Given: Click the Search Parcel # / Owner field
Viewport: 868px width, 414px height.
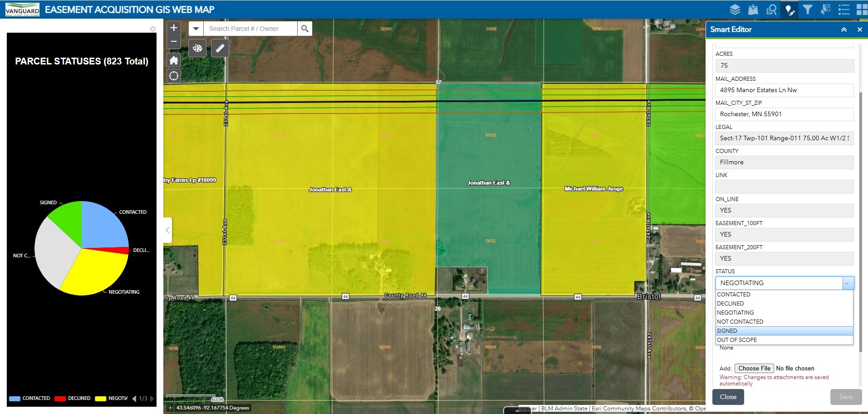Looking at the screenshot, I should pos(250,29).
